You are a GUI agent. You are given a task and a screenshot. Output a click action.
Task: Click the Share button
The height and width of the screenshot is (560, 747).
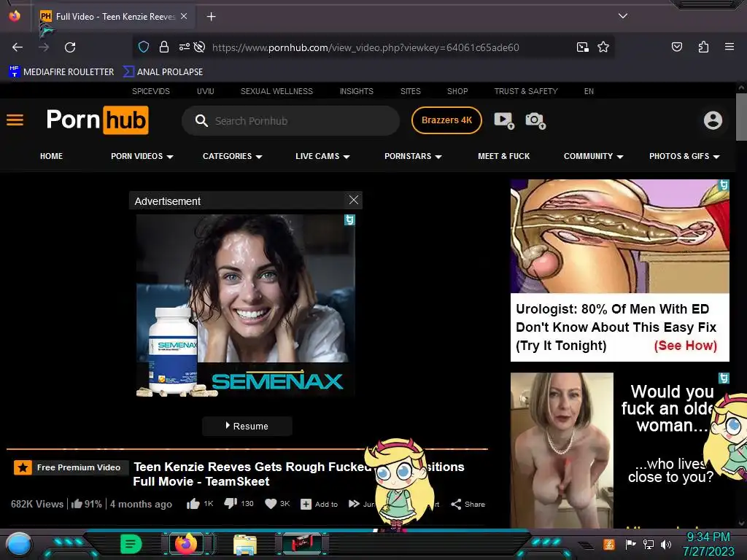(468, 504)
